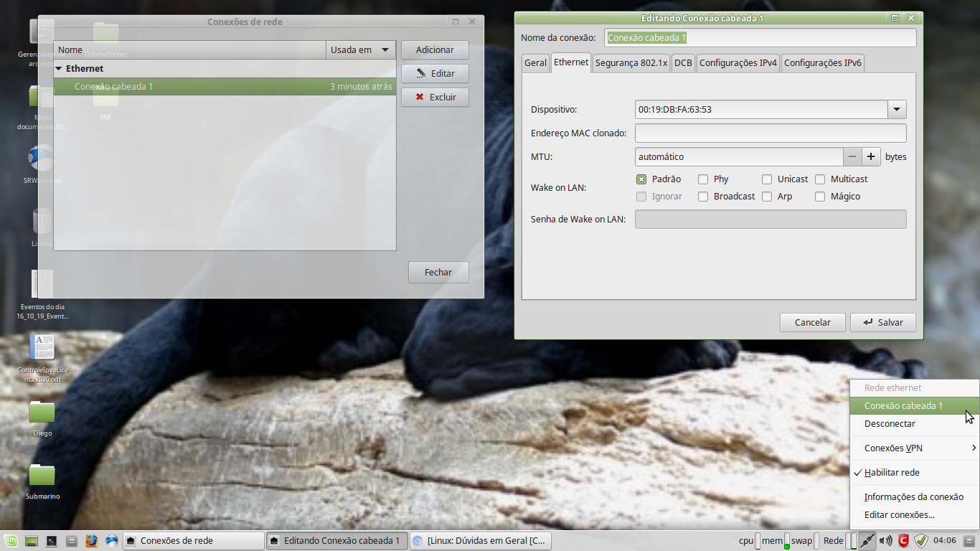Toggle Habilitar rede in the network menu
The image size is (980, 551).
(x=914, y=473)
